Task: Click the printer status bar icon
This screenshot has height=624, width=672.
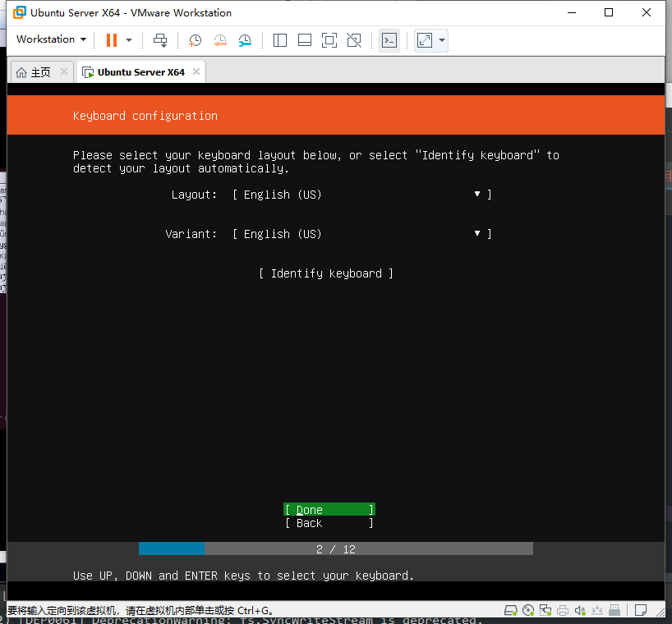Action: pyautogui.click(x=563, y=610)
